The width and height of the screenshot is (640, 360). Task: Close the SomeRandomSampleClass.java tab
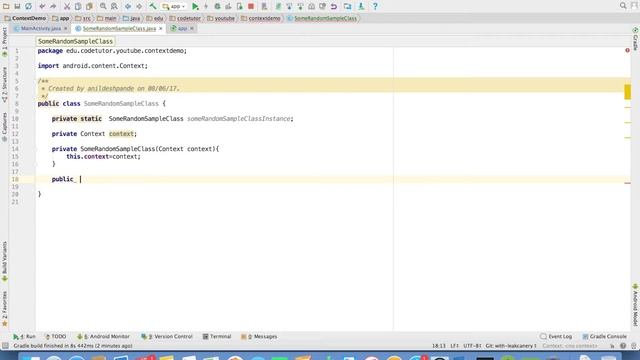(161, 29)
